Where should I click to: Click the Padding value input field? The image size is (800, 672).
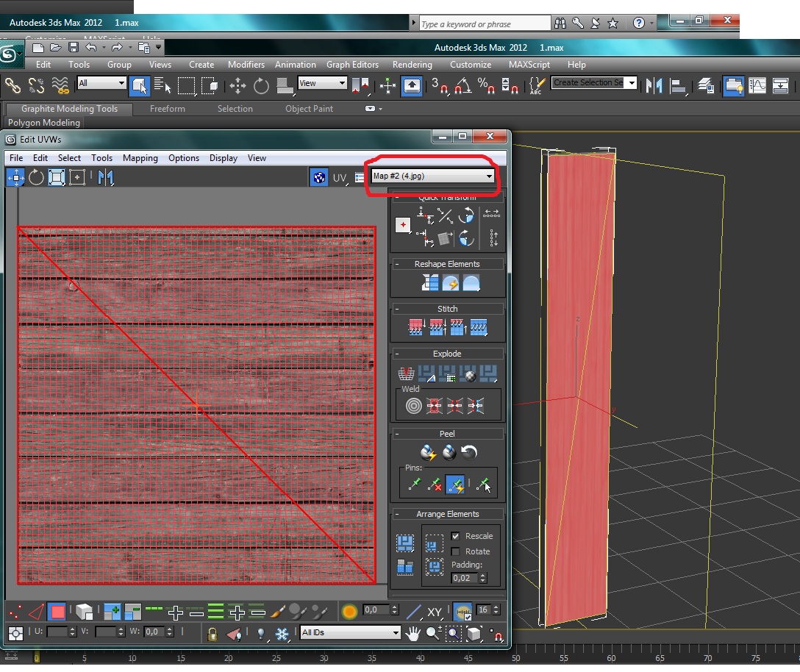[x=463, y=579]
